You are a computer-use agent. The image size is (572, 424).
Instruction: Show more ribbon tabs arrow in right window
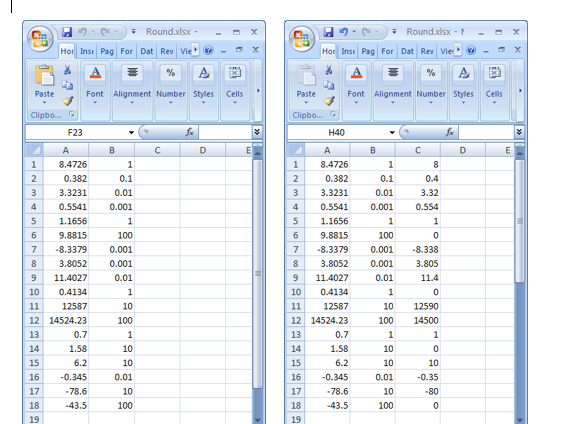pyautogui.click(x=458, y=49)
